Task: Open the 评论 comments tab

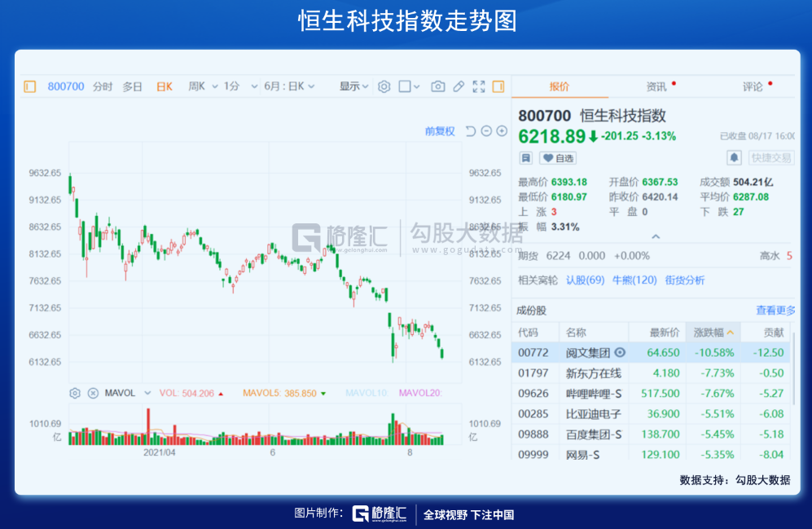Action: (753, 86)
